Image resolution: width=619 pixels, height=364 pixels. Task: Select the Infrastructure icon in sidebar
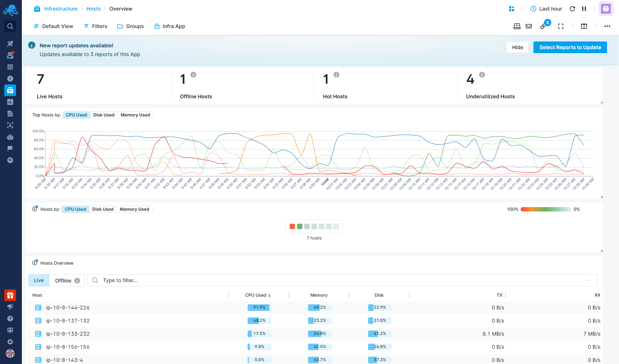coord(10,90)
